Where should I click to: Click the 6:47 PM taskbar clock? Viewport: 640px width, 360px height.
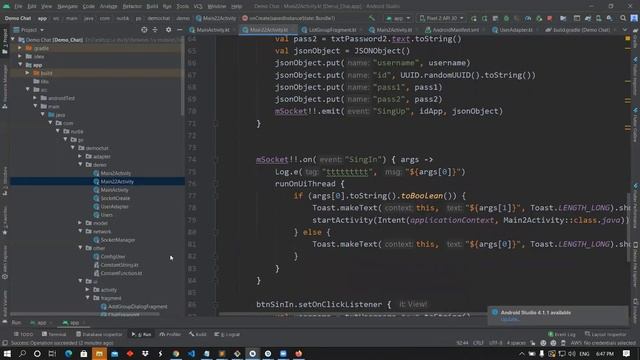coord(604,353)
